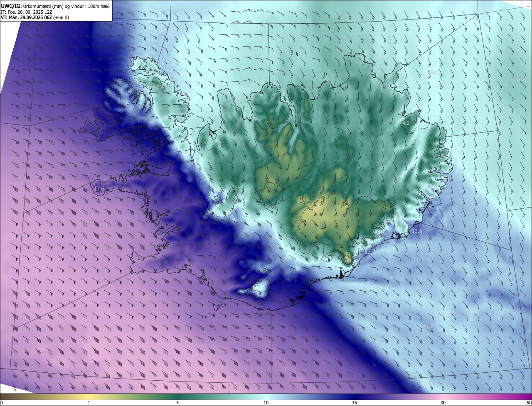Viewport: 532px width, 406px height.
Task: Click the colorbar tick labeled 15
Action: coord(355,403)
